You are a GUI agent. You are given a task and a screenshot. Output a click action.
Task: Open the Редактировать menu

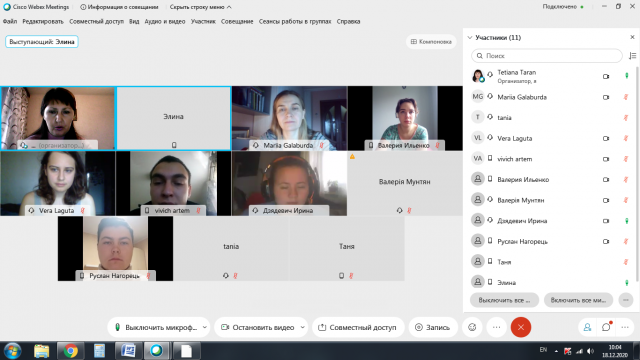43,21
